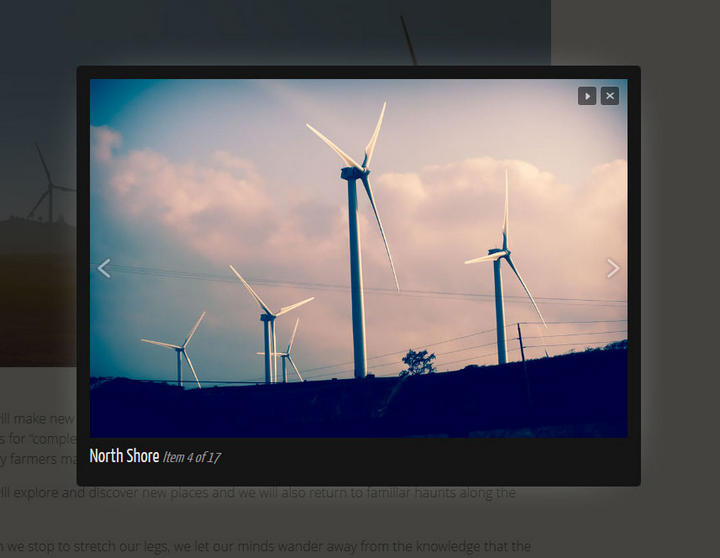
Task: Go to the previous image with left arrow
Action: coord(103,268)
